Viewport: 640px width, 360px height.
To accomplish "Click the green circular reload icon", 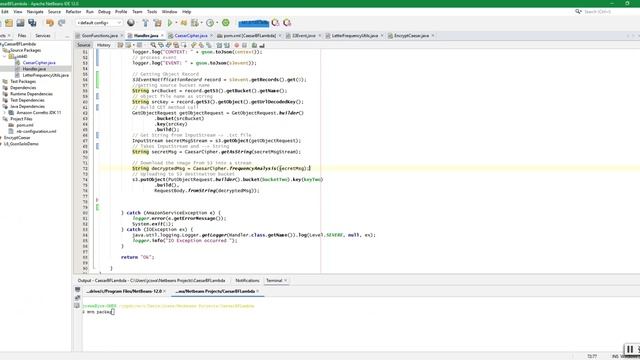I will click(x=226, y=23).
